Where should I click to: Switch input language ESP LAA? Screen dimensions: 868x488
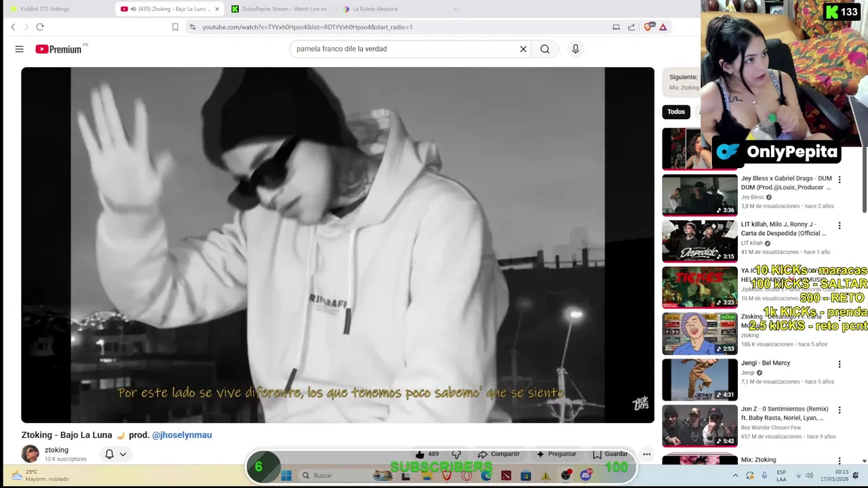[782, 475]
